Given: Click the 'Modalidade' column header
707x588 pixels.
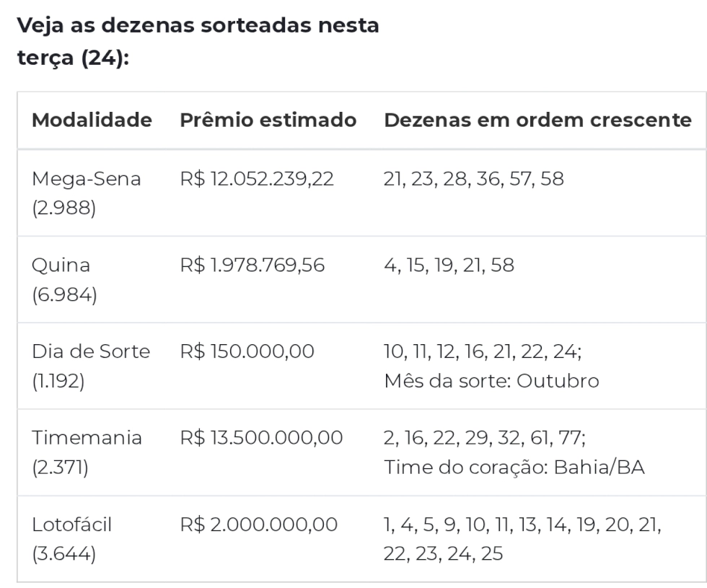Looking at the screenshot, I should pyautogui.click(x=92, y=120).
